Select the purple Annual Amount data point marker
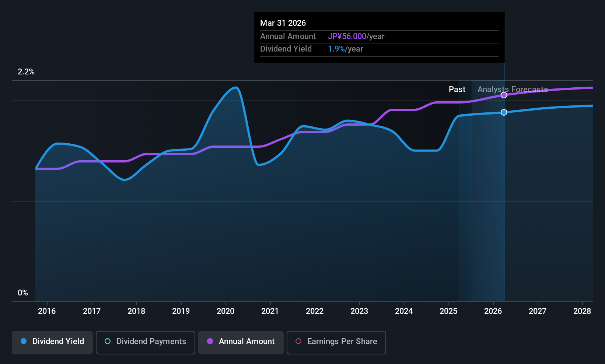This screenshot has width=605, height=364. [x=504, y=95]
